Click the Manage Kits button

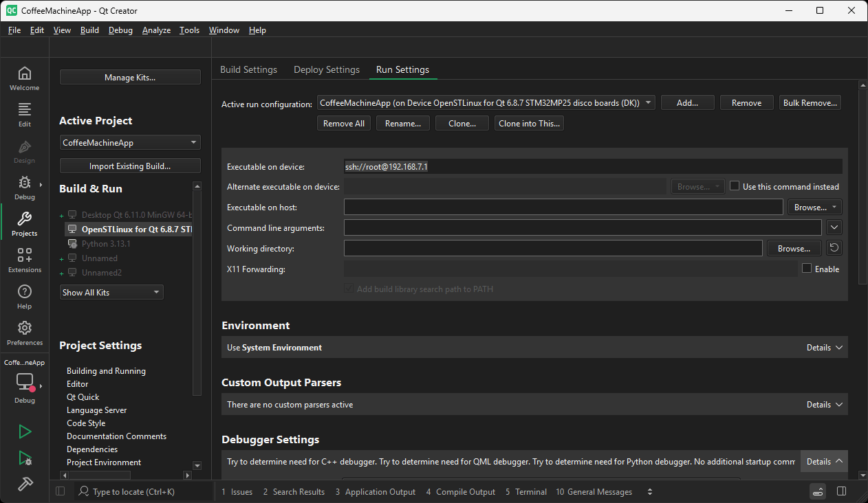tap(129, 77)
